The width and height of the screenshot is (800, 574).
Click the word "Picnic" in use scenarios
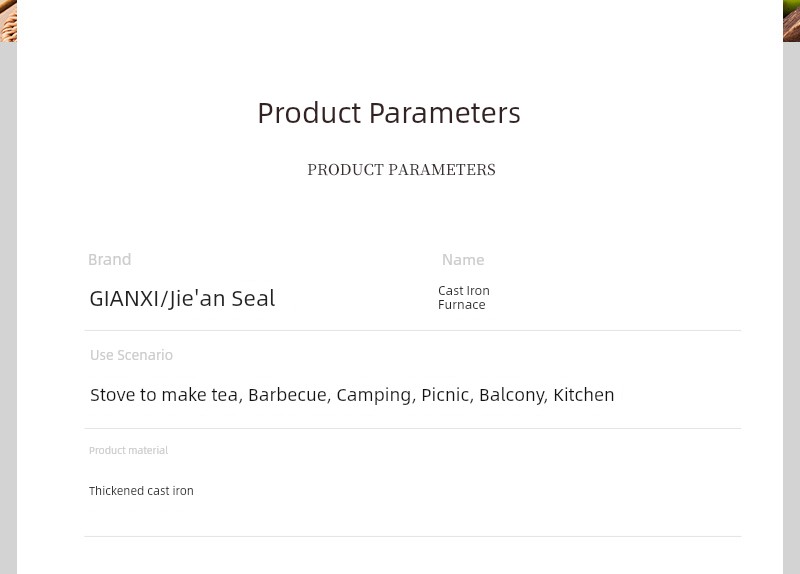pyautogui.click(x=445, y=395)
